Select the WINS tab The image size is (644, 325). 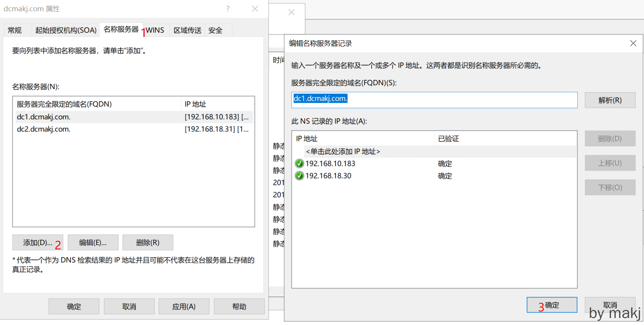click(x=155, y=30)
